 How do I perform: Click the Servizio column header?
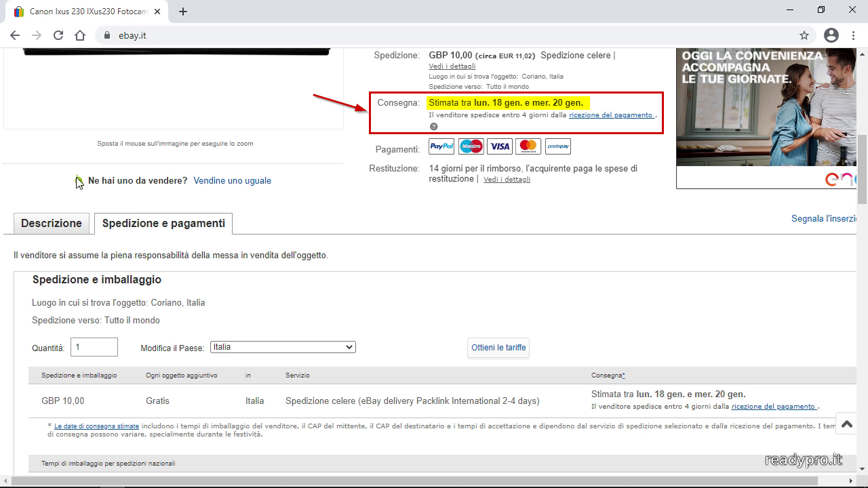(x=298, y=375)
